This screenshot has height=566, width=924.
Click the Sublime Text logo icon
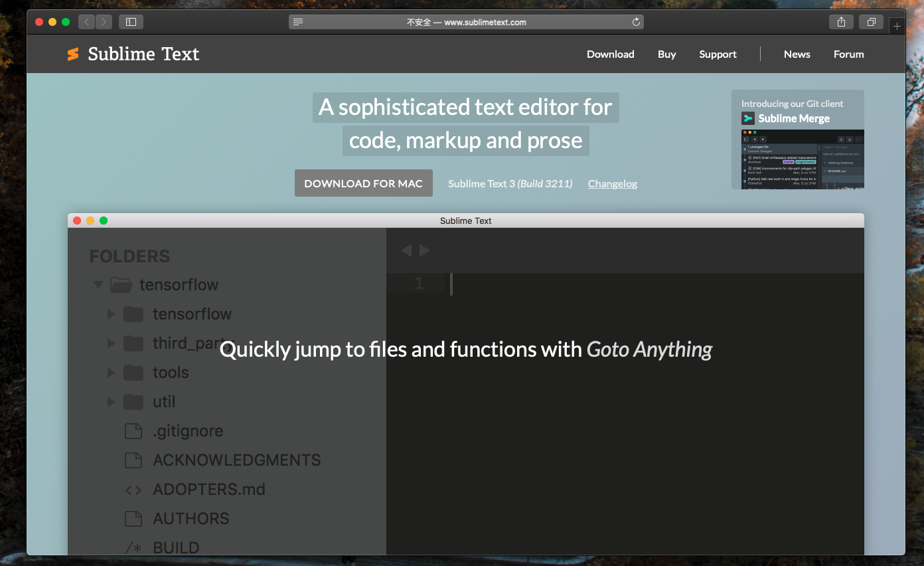click(x=73, y=54)
